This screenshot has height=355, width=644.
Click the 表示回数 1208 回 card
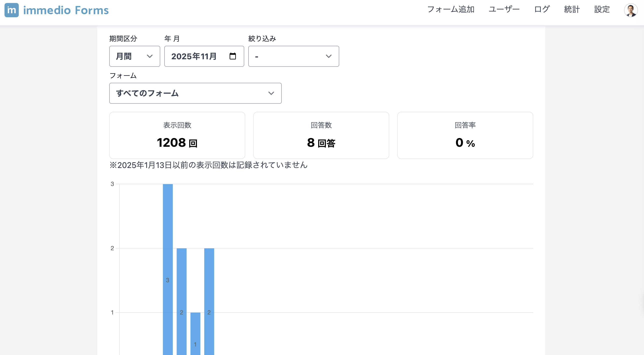pyautogui.click(x=177, y=135)
